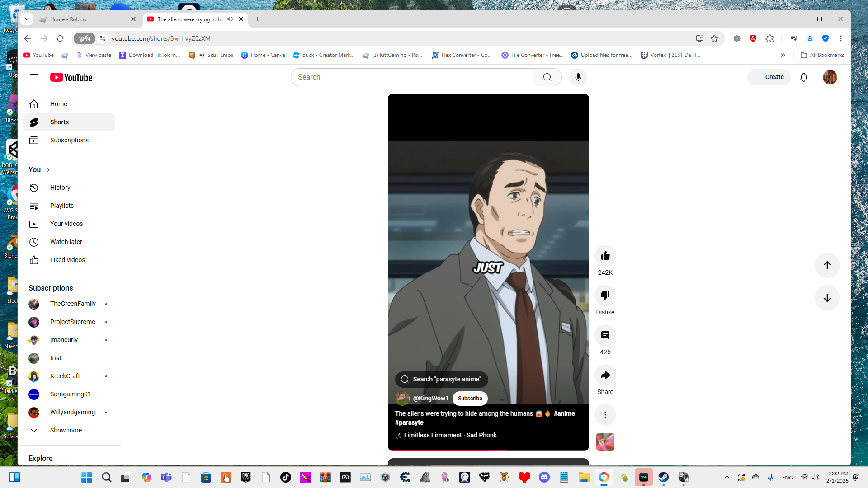Click the Create button

769,77
